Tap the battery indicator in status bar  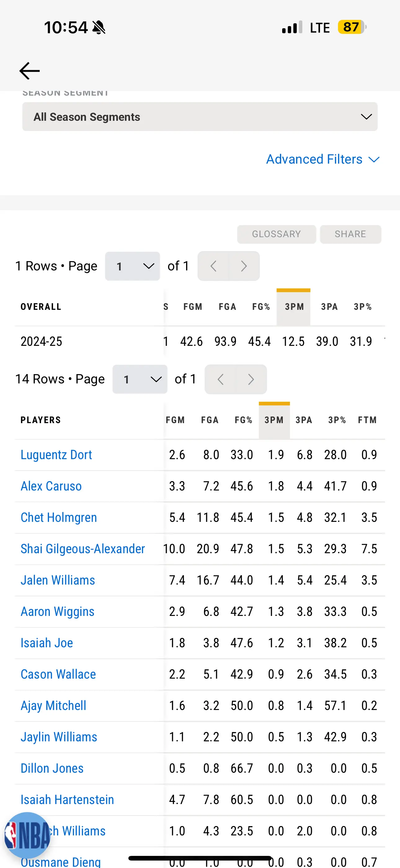[352, 27]
